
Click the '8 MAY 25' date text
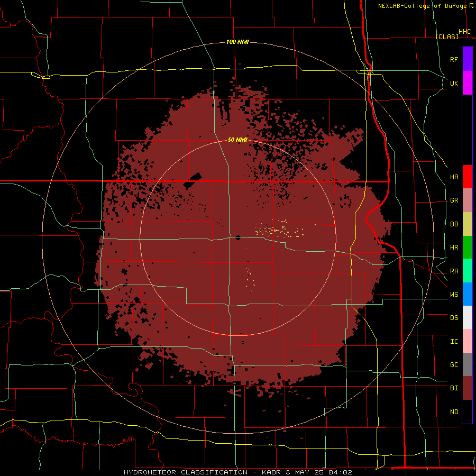point(305,472)
